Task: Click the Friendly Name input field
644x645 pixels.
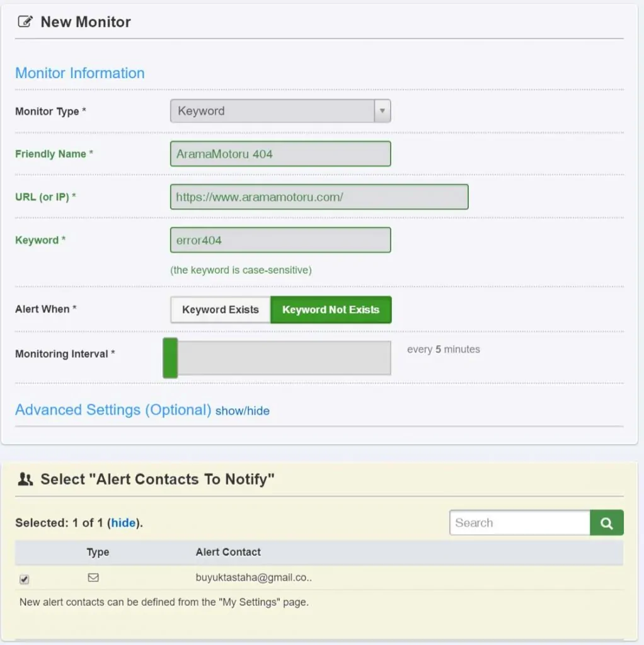Action: [280, 154]
